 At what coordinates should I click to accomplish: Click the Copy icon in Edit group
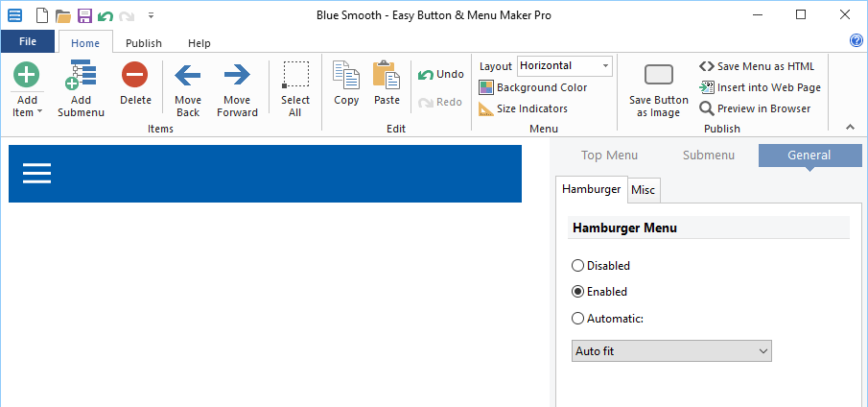tap(345, 75)
